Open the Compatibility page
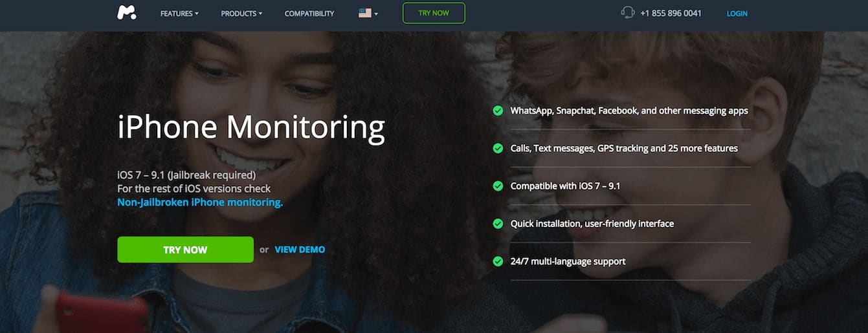The height and width of the screenshot is (333, 868). (309, 13)
